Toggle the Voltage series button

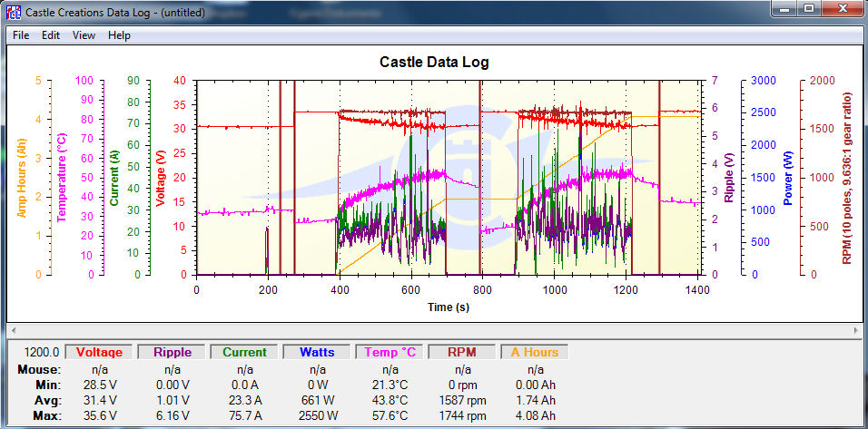100,352
